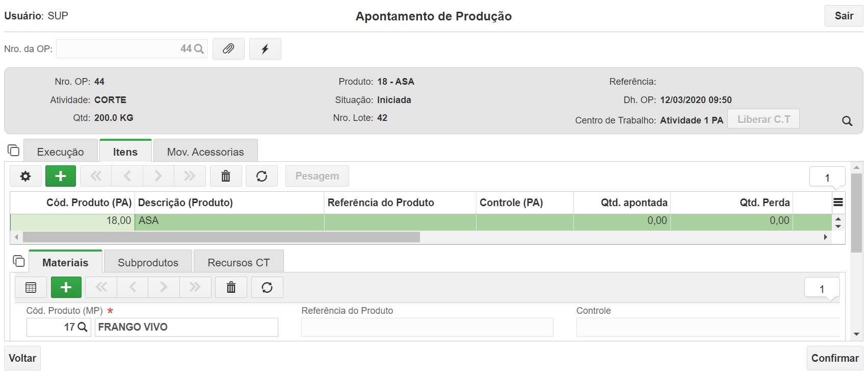Switch Materiais to grid view icon

[x=31, y=287]
